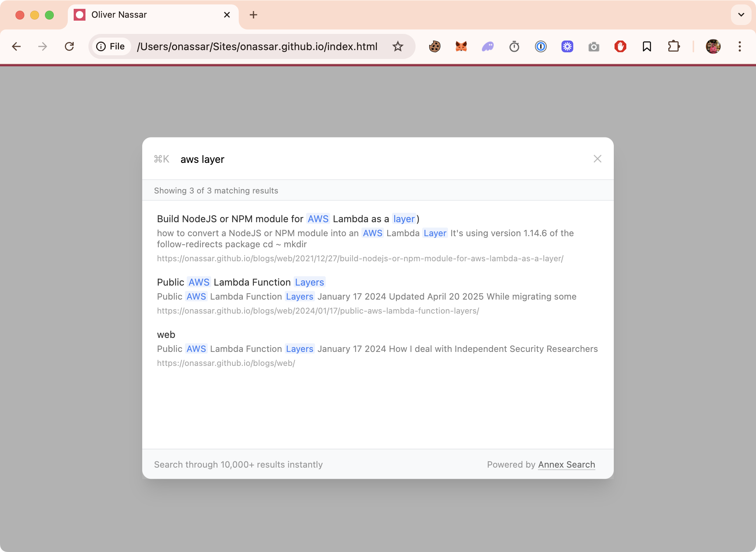Reload the page
This screenshot has height=552, width=756.
tap(69, 46)
